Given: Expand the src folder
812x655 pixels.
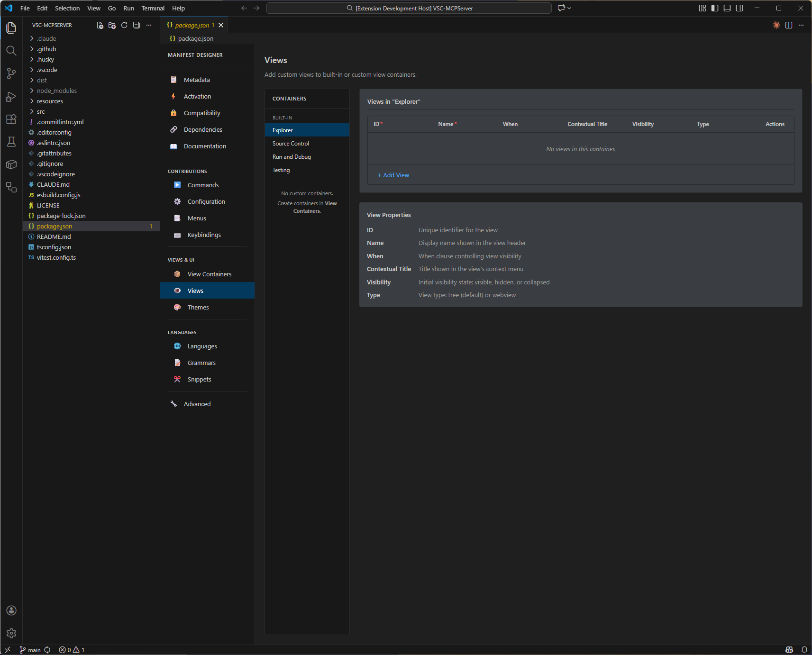Looking at the screenshot, I should 91,111.
